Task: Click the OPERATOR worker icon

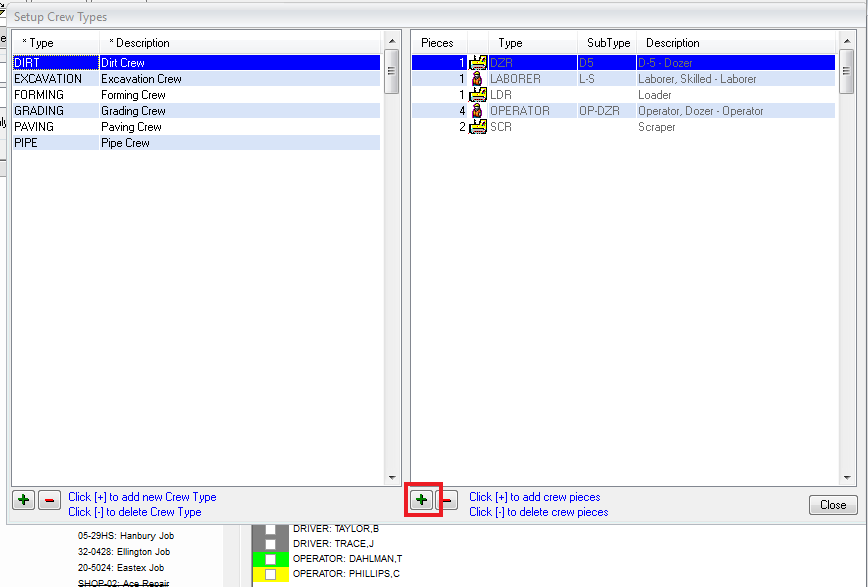Action: (477, 110)
